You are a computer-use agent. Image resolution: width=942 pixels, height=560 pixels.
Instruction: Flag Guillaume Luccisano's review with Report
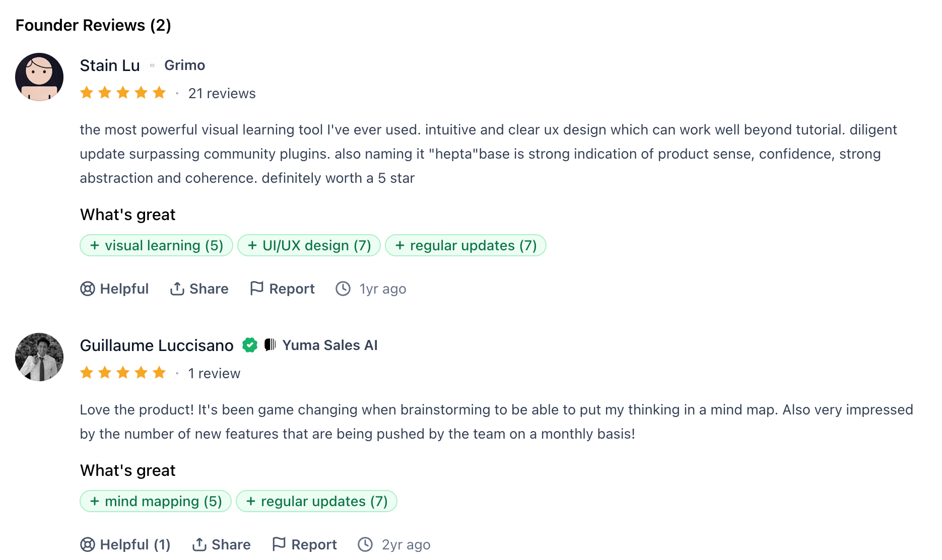point(304,544)
